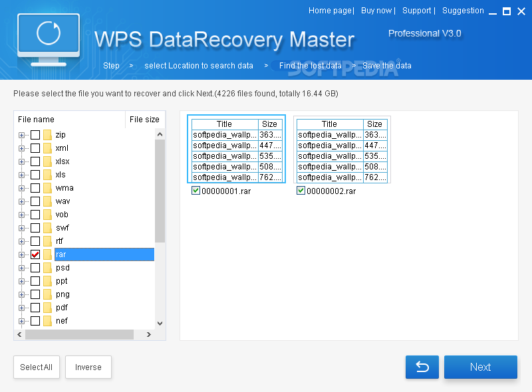The width and height of the screenshot is (532, 392).
Task: Sort by the File size column header
Action: tap(145, 120)
